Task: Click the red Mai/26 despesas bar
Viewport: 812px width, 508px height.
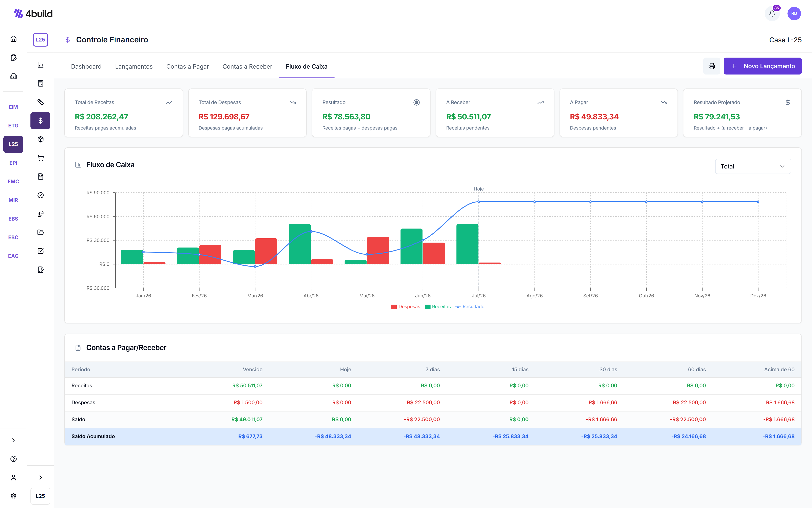Action: 378,251
